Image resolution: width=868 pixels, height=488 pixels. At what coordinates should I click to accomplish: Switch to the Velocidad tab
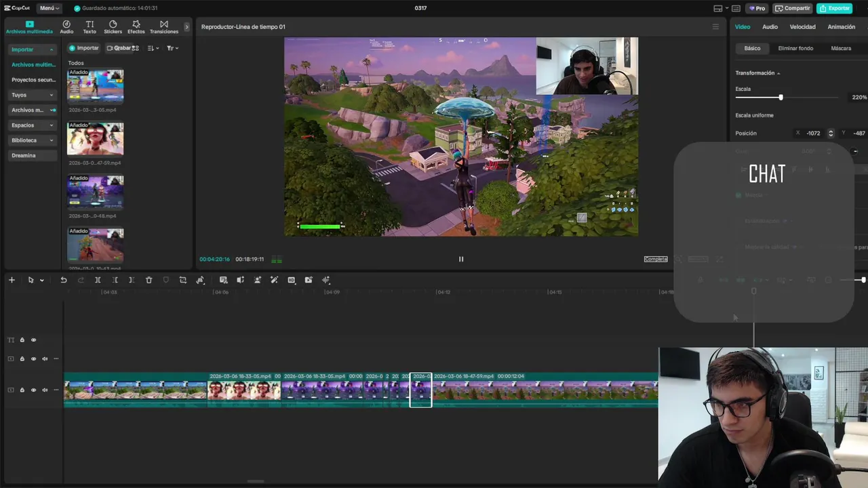click(802, 27)
